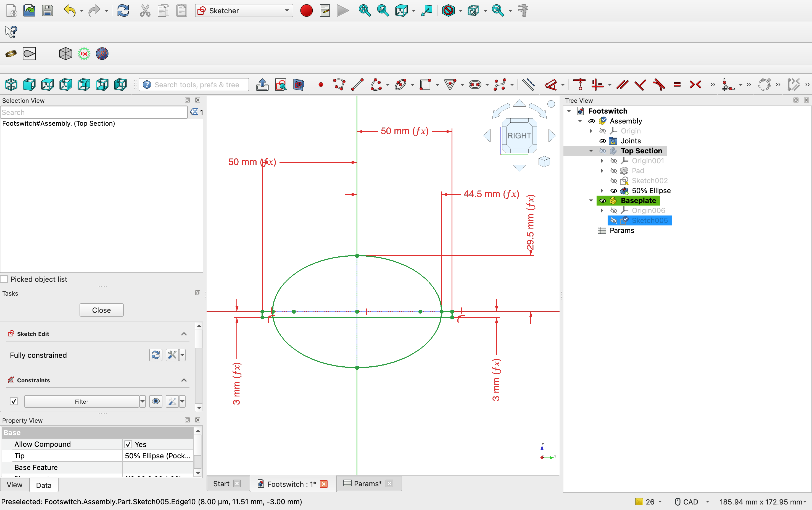Click the What's This help cursor icon
Viewport: 812px width, 510px height.
[11, 32]
